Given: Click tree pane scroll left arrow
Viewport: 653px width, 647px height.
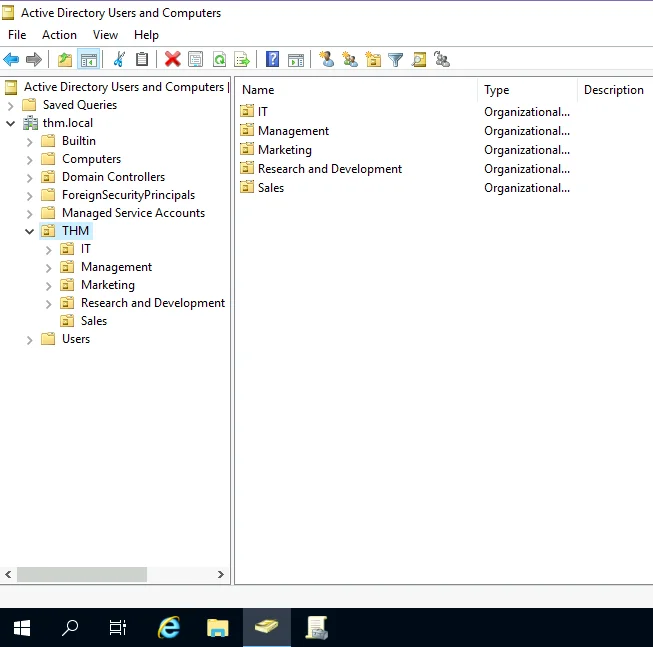Looking at the screenshot, I should pyautogui.click(x=8, y=575).
